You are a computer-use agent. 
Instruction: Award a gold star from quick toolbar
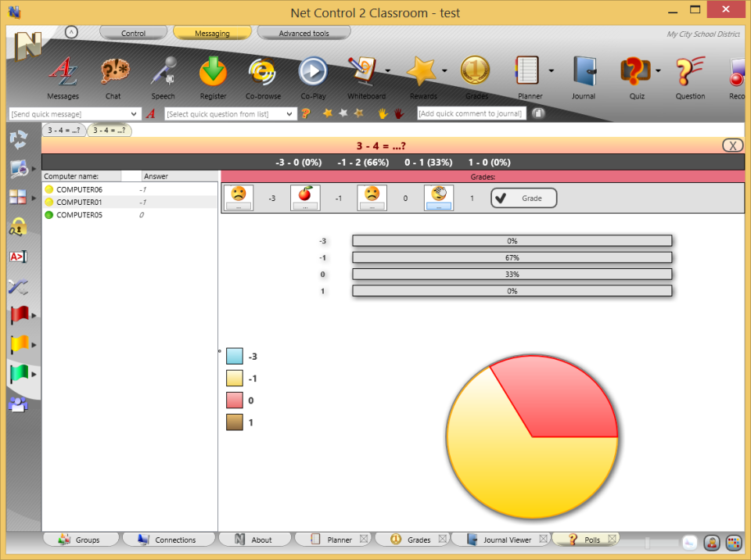pos(328,113)
